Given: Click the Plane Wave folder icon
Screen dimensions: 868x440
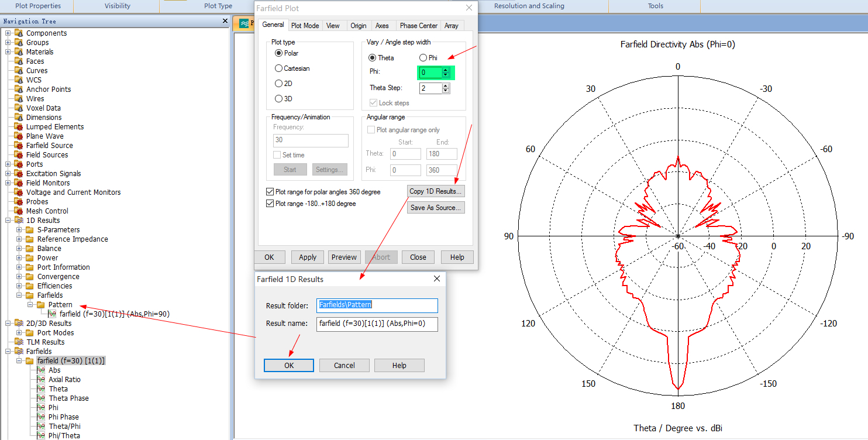Looking at the screenshot, I should pyautogui.click(x=19, y=136).
